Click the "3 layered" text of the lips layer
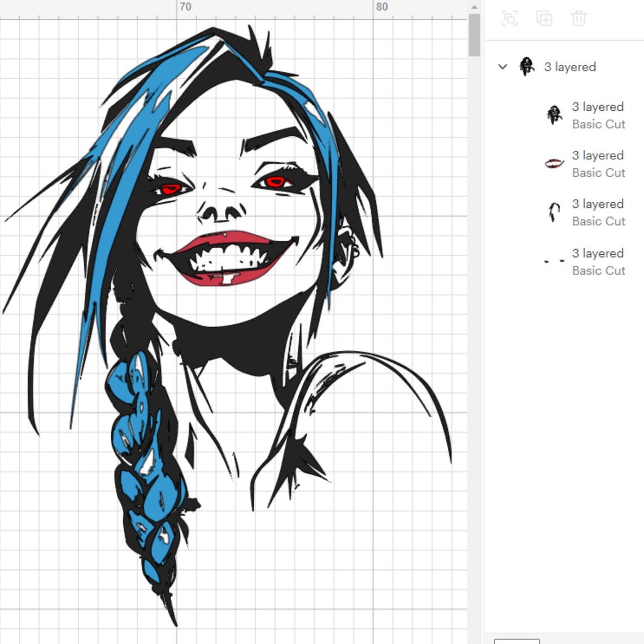644x644 pixels. point(597,155)
